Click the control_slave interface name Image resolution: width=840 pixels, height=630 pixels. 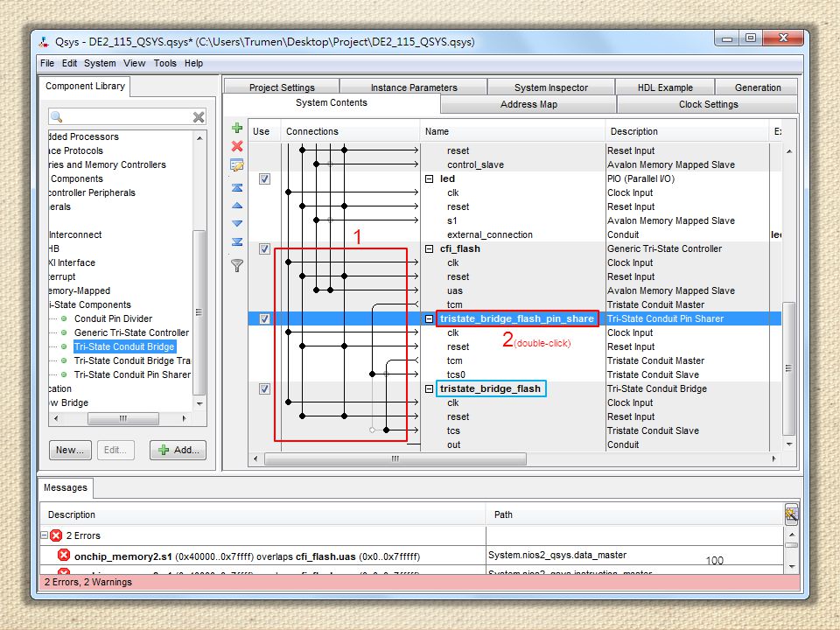(x=475, y=165)
